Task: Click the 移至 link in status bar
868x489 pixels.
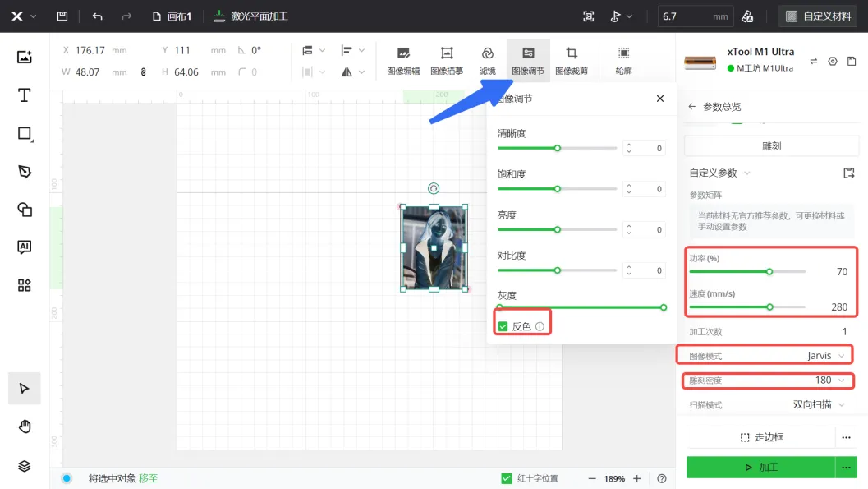Action: pyautogui.click(x=149, y=478)
